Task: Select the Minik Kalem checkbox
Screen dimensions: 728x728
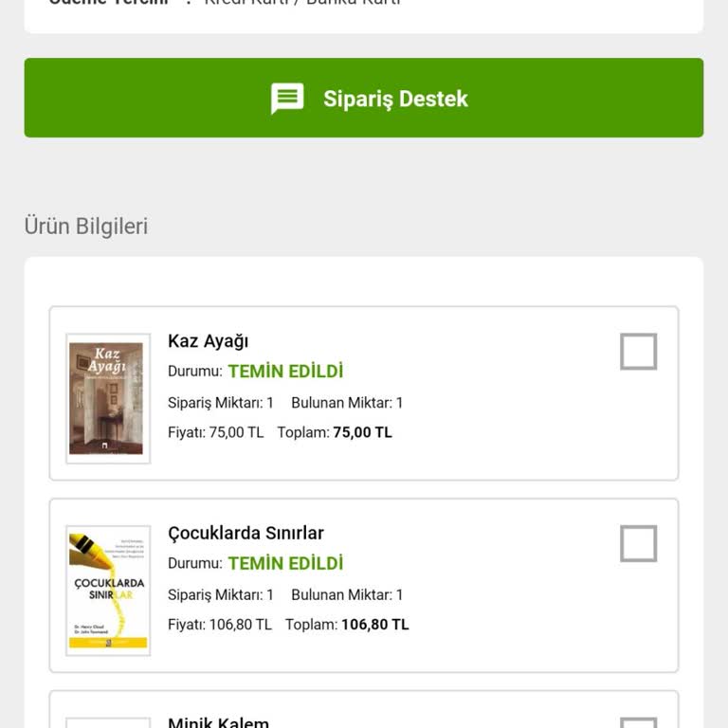Action: point(638,722)
